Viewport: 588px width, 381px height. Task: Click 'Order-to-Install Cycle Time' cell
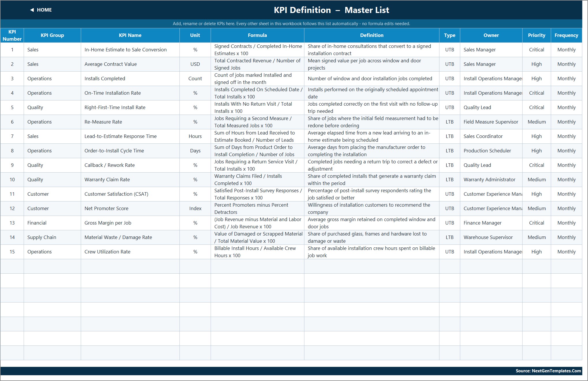130,151
